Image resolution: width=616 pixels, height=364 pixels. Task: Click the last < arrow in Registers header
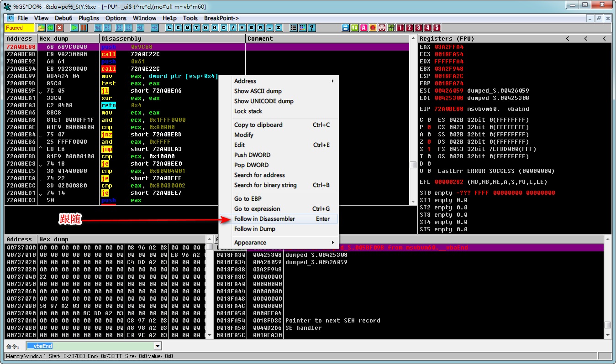604,39
